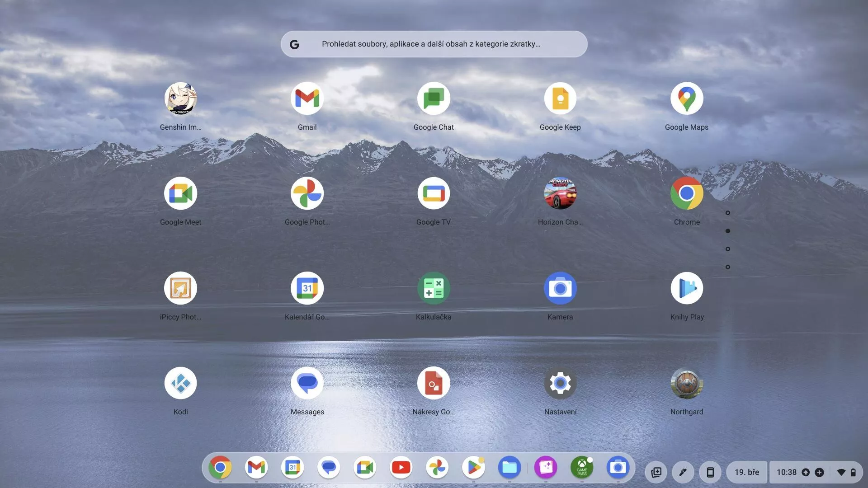Open Chrome from the launcher grid
Image resolution: width=868 pixels, height=488 pixels.
click(687, 193)
